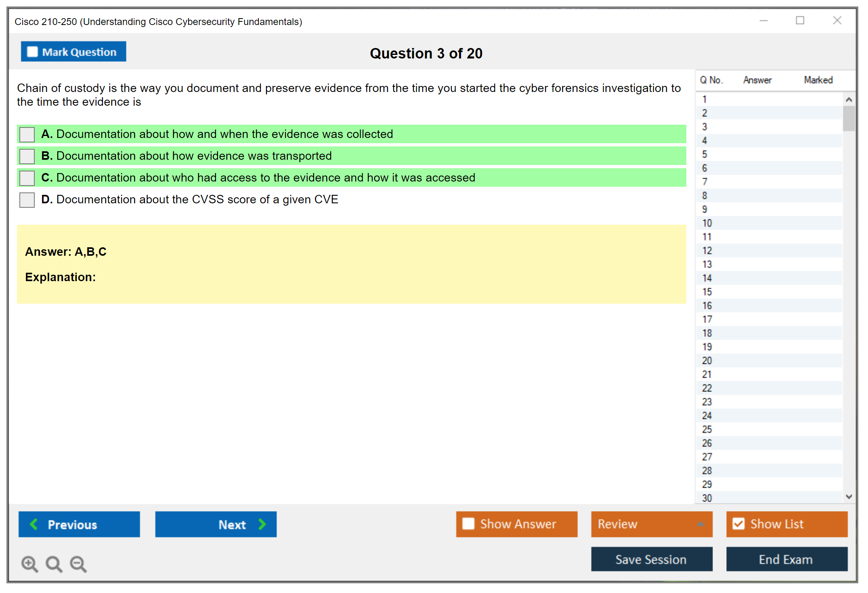The image size is (868, 593).
Task: Click the question list scrollbar thumb
Action: click(849, 118)
